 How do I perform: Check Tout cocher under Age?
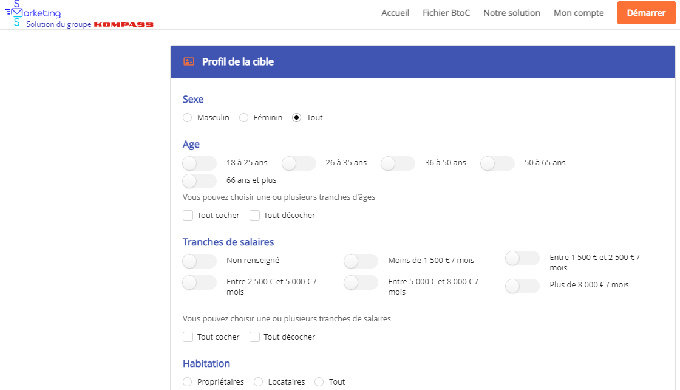(x=188, y=215)
